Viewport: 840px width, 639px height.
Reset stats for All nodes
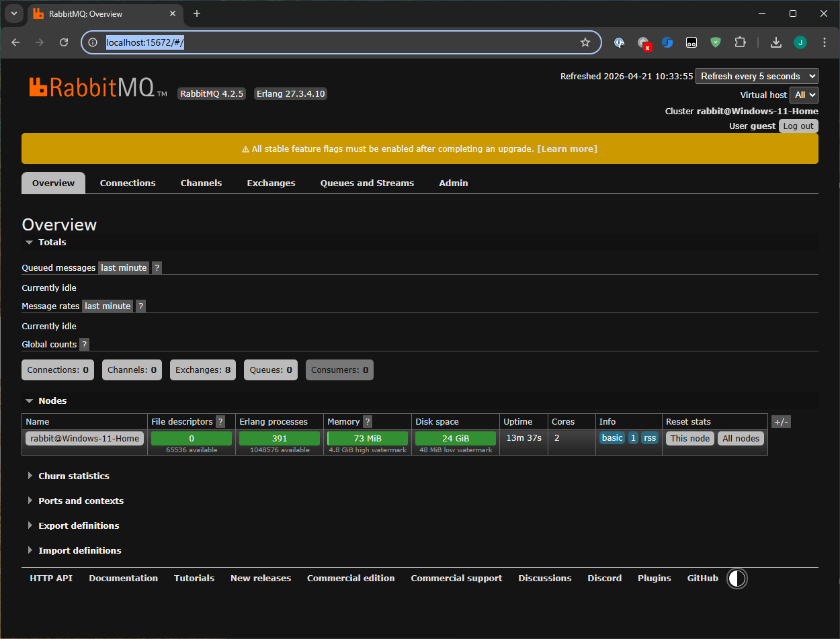(x=741, y=438)
